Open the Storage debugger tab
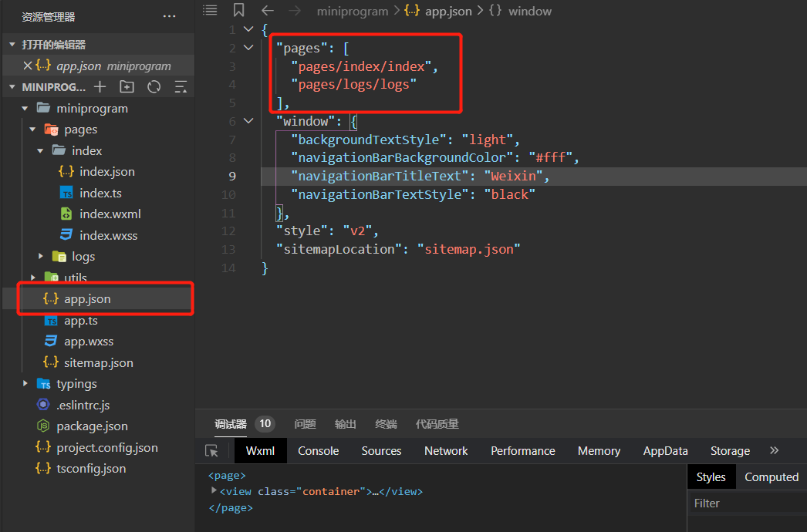The image size is (807, 532). (731, 451)
